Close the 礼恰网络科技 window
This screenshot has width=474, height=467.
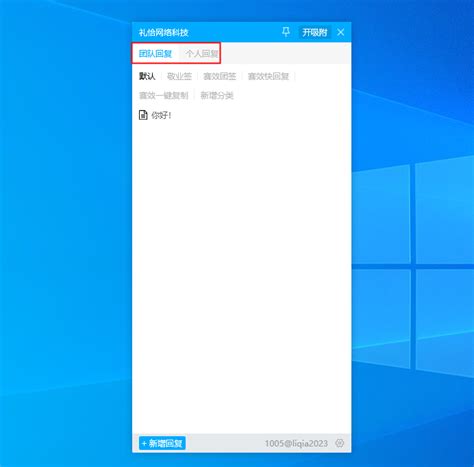coord(341,32)
